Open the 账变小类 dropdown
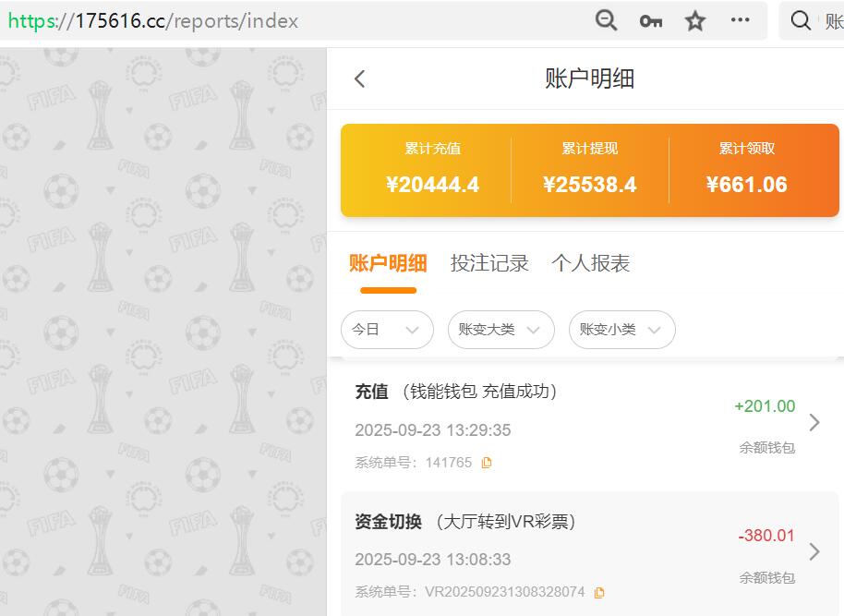The height and width of the screenshot is (616, 844). click(x=621, y=330)
